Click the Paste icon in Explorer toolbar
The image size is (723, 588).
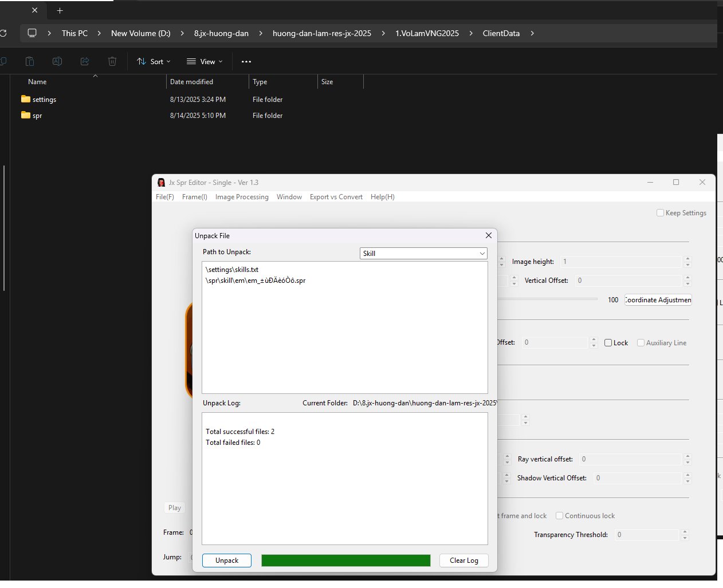coord(30,61)
